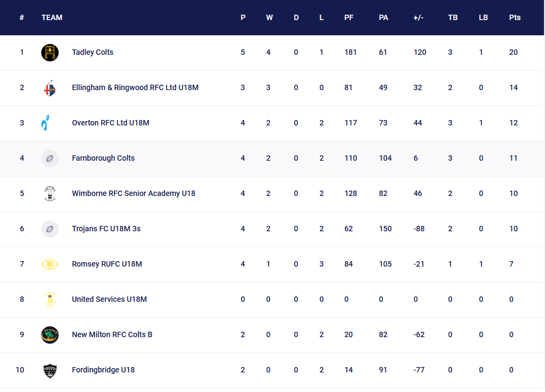Click the TEAM column header
Image resolution: width=545 pixels, height=392 pixels.
coord(52,18)
